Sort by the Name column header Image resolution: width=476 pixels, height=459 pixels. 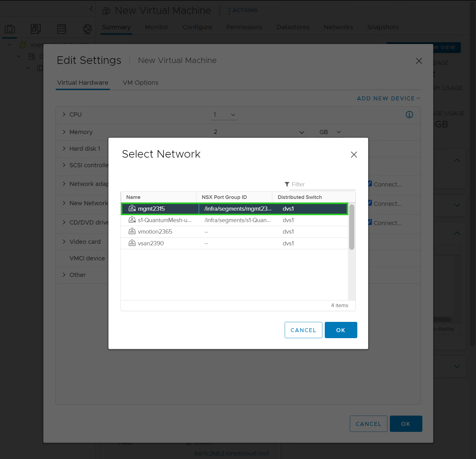coord(158,197)
